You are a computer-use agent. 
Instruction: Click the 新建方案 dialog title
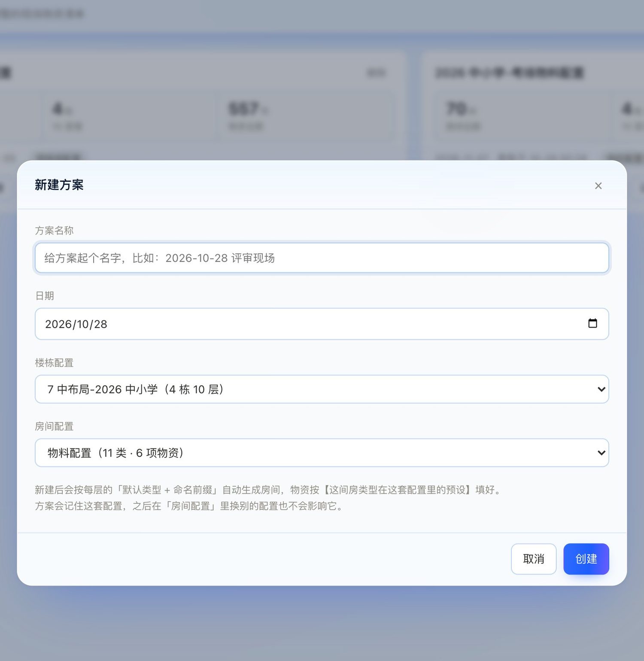59,185
